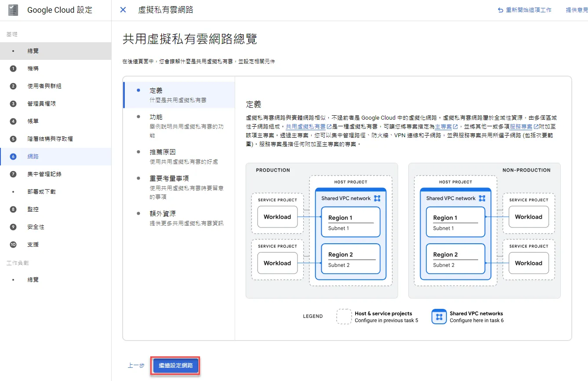Open step 1 機構 in sidebar
The height and width of the screenshot is (381, 588).
[x=55, y=69]
